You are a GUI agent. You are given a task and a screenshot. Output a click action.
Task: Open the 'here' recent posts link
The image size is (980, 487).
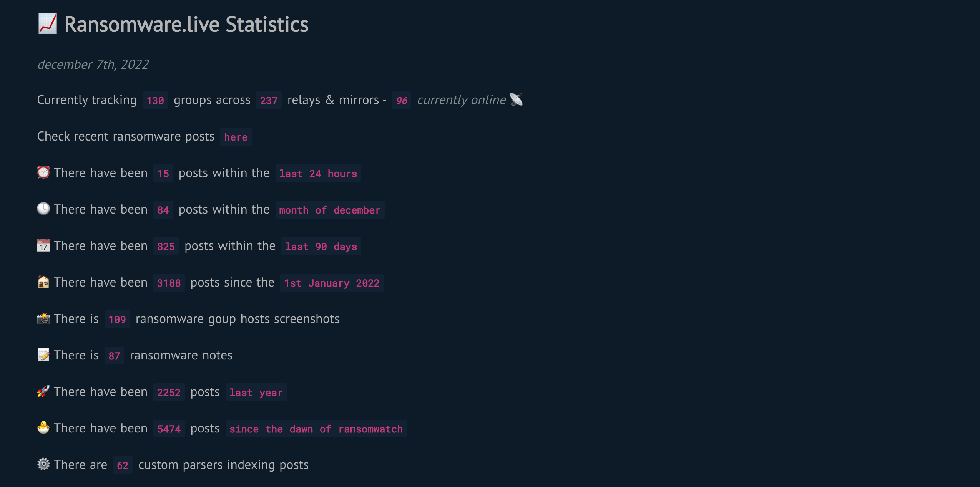(x=236, y=137)
